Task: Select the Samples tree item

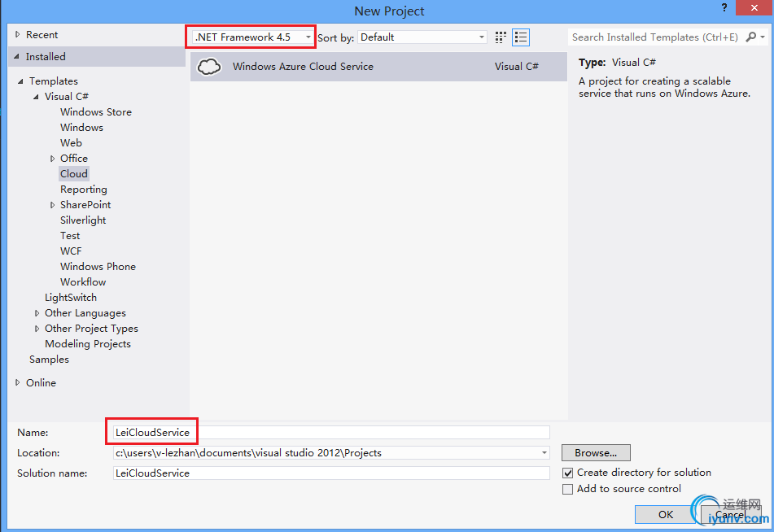Action: pos(49,360)
